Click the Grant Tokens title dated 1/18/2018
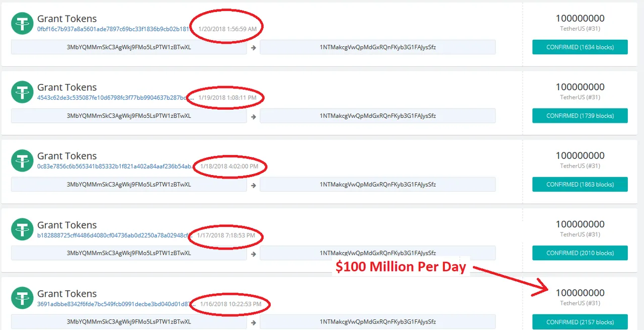The image size is (644, 330). (x=67, y=156)
